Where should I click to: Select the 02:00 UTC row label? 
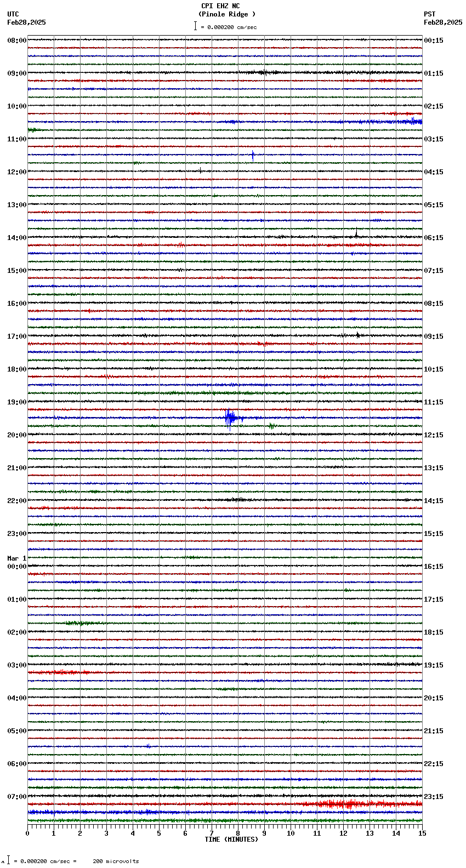pos(17,632)
